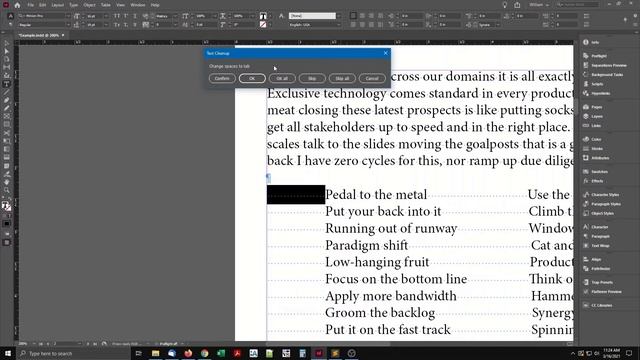Viewport: 640px width, 360px height.
Task: Open the Character Styles panel
Action: (x=601, y=194)
